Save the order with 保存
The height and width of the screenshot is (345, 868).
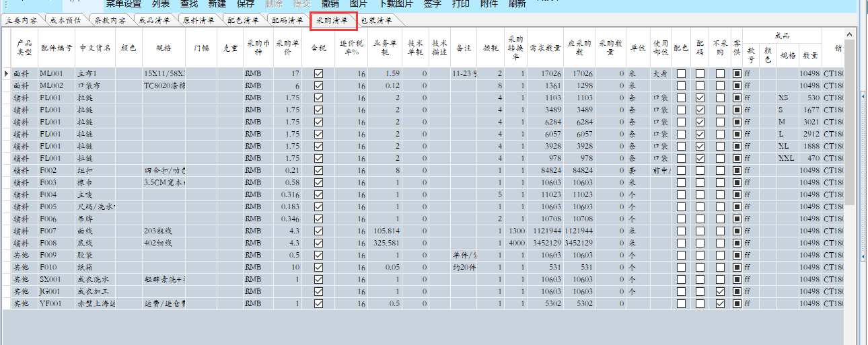(x=246, y=3)
